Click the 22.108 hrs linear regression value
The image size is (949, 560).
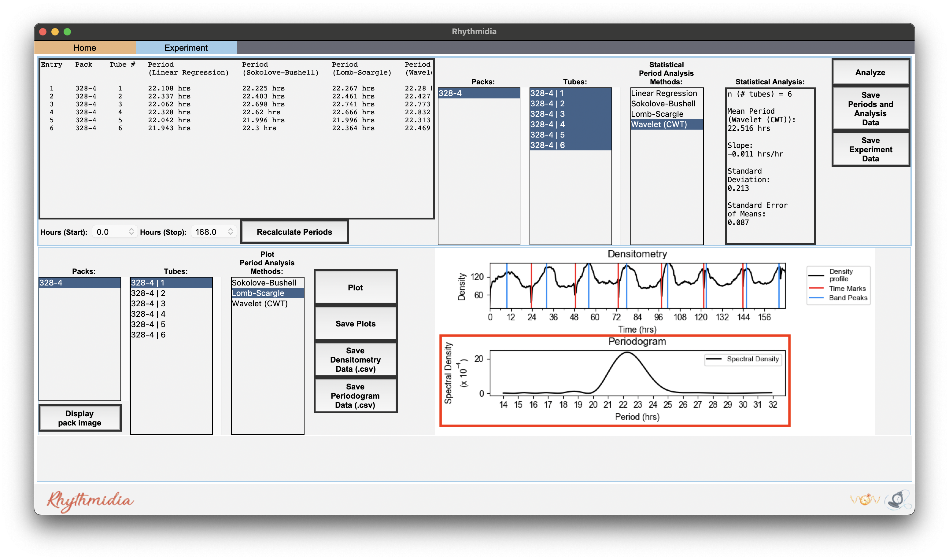pos(169,88)
